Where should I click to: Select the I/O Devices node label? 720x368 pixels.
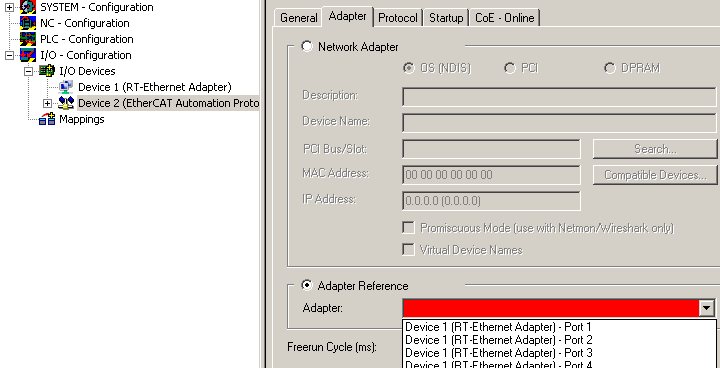(87, 71)
